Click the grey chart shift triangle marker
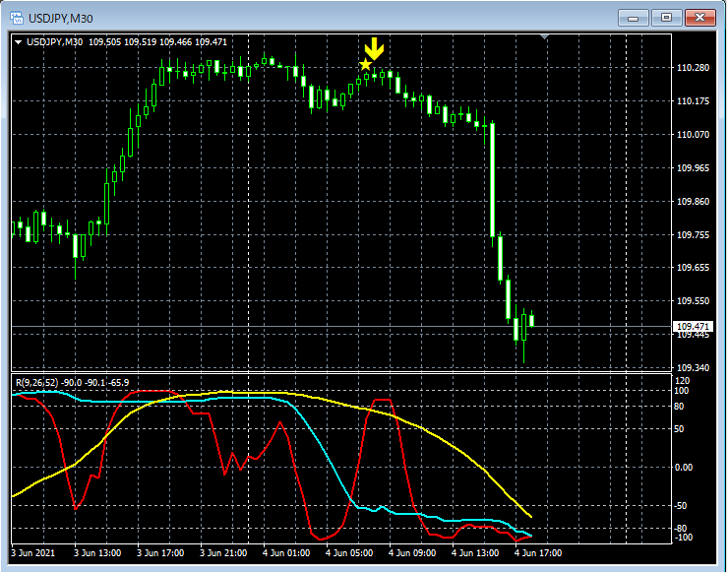728x572 pixels. click(x=545, y=36)
